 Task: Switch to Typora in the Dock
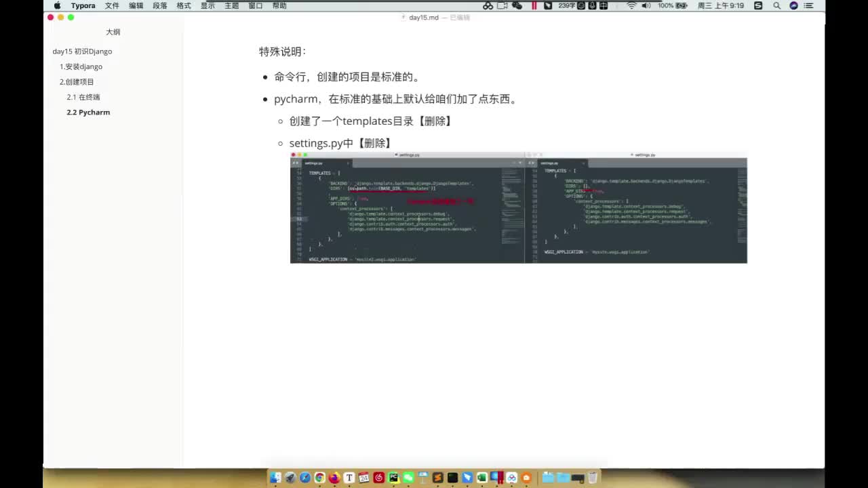click(x=349, y=478)
